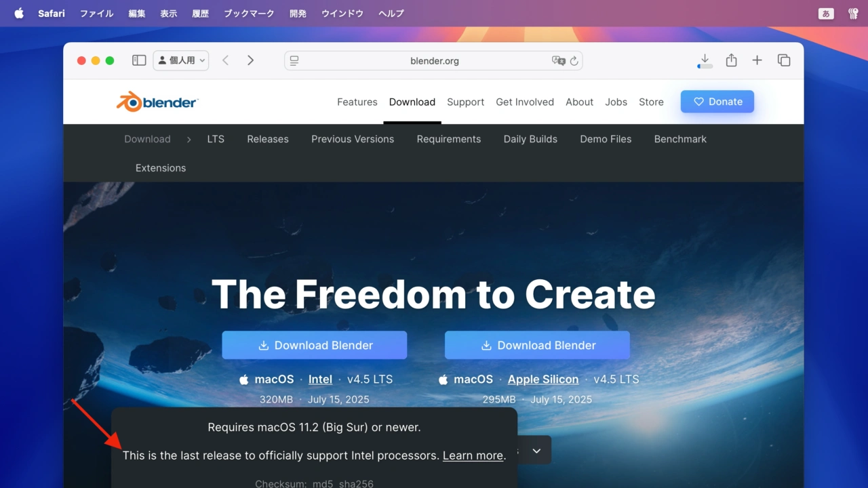
Task: Click the blender.org address field
Action: point(433,61)
